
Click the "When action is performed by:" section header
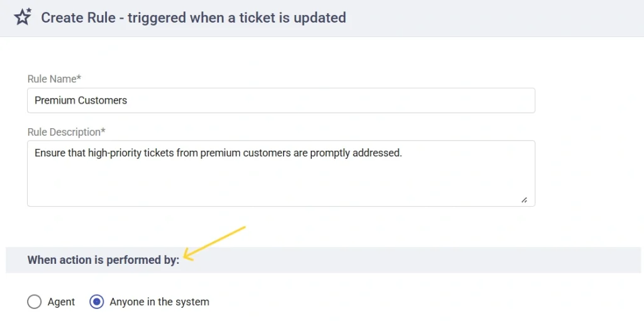[x=103, y=260]
